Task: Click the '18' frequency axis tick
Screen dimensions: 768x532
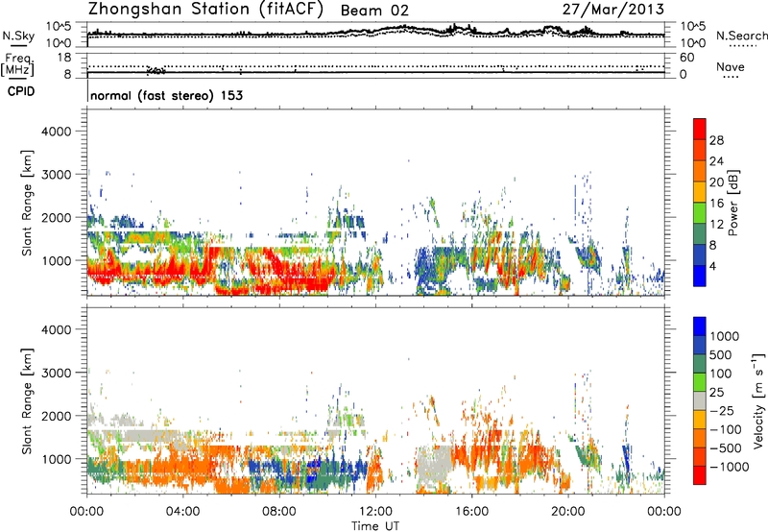Action: [x=63, y=58]
